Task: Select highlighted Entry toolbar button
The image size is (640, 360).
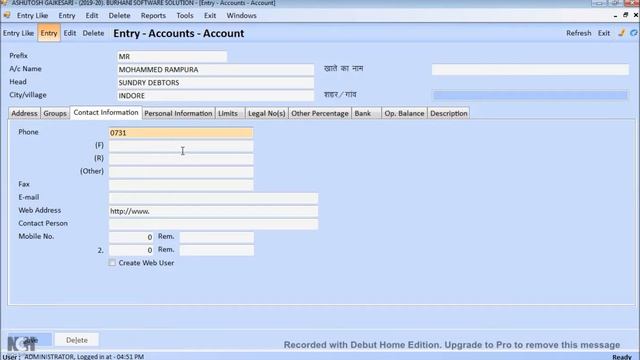Action: [x=49, y=33]
